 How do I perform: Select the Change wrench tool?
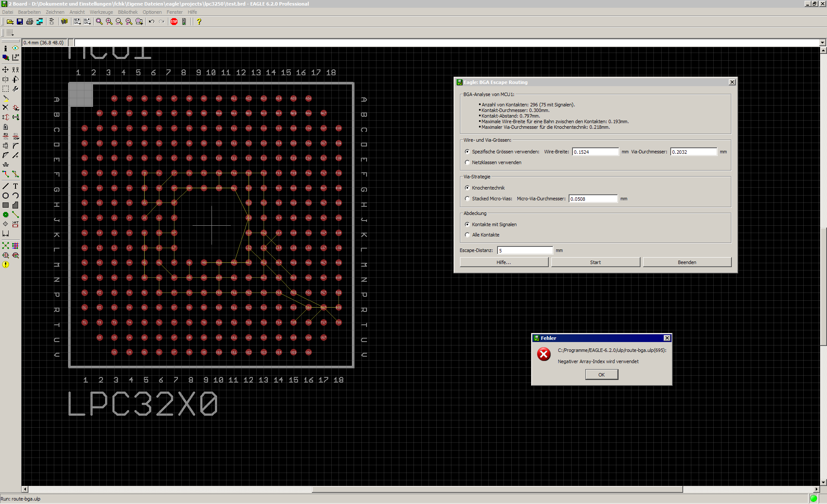[16, 89]
